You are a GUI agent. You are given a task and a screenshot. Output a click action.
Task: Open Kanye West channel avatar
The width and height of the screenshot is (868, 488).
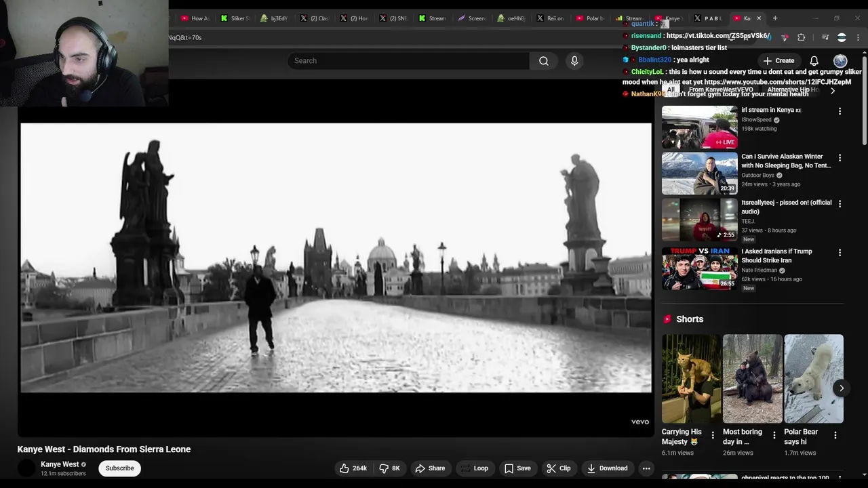(26, 468)
